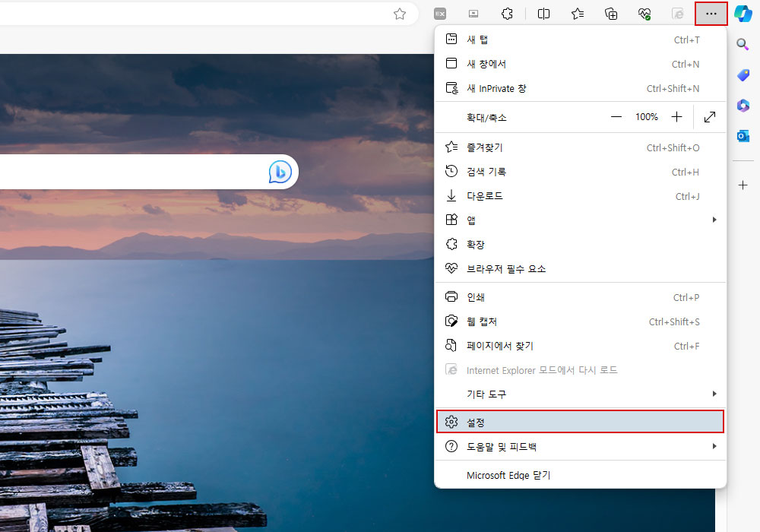Select 브라우저 필수 요소 menu entry
760x532 pixels.
(x=580, y=268)
